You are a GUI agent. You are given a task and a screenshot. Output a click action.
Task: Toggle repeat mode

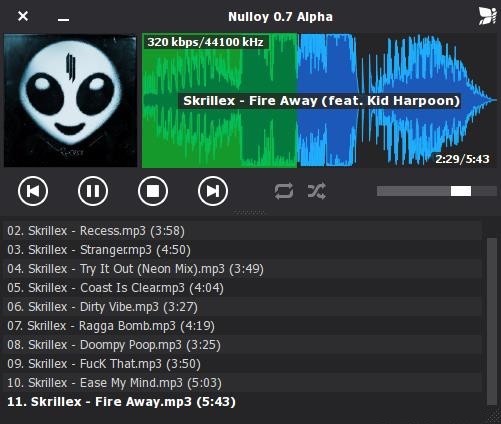[x=284, y=191]
